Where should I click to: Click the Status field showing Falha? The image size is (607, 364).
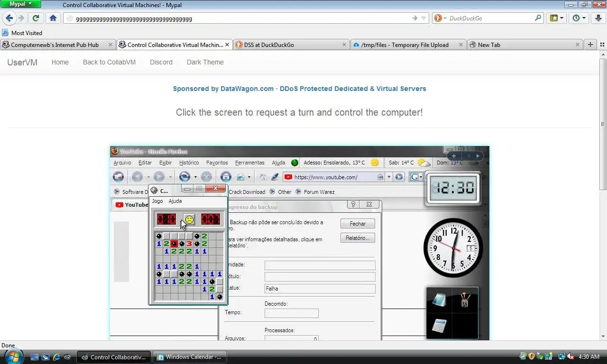320,288
